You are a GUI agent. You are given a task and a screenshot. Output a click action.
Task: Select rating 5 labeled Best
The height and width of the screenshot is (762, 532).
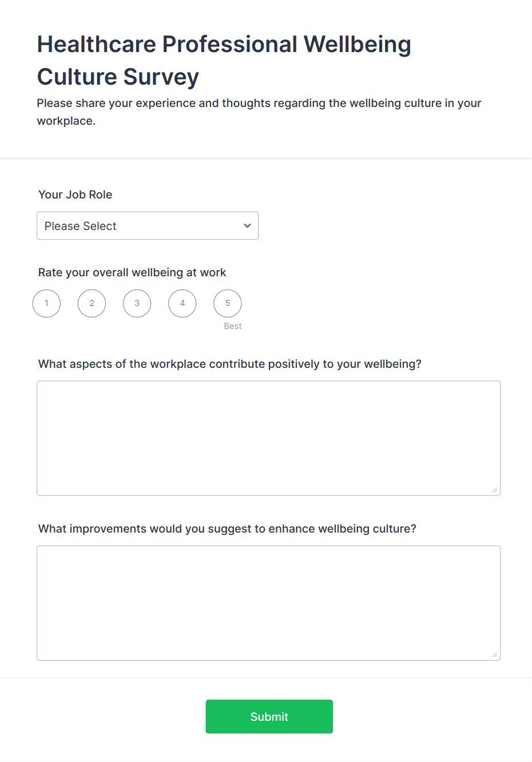click(x=227, y=303)
